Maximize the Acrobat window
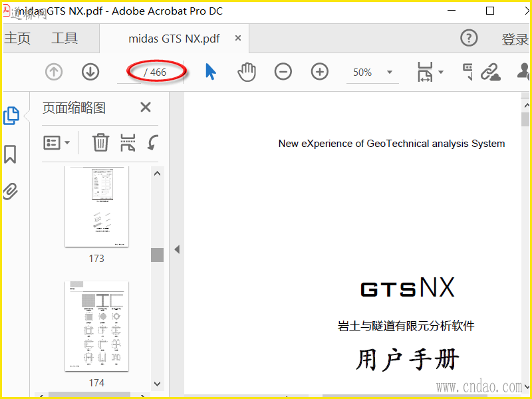The height and width of the screenshot is (399, 532). pyautogui.click(x=490, y=11)
